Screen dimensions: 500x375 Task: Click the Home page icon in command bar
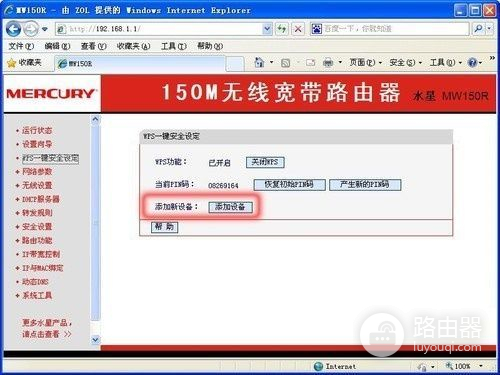(259, 62)
